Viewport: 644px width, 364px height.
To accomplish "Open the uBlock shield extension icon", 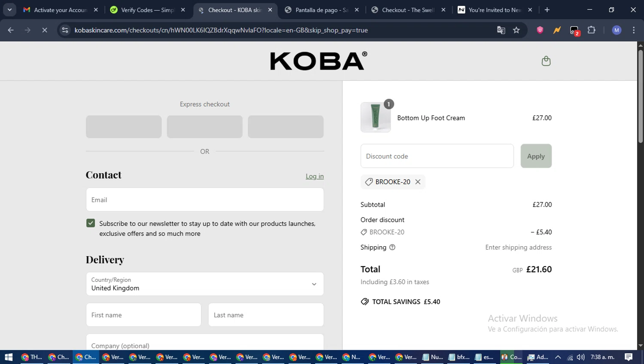I will click(x=540, y=30).
